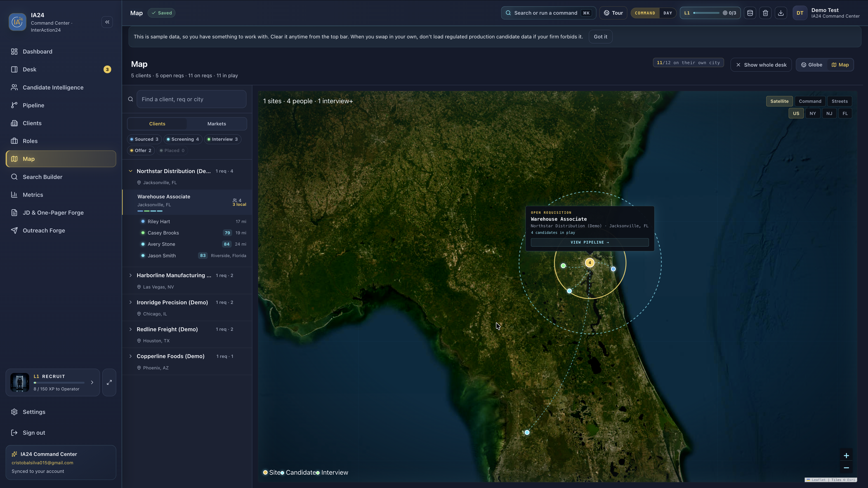868x488 pixels.
Task: Filter by Interview stage chip
Action: click(223, 139)
